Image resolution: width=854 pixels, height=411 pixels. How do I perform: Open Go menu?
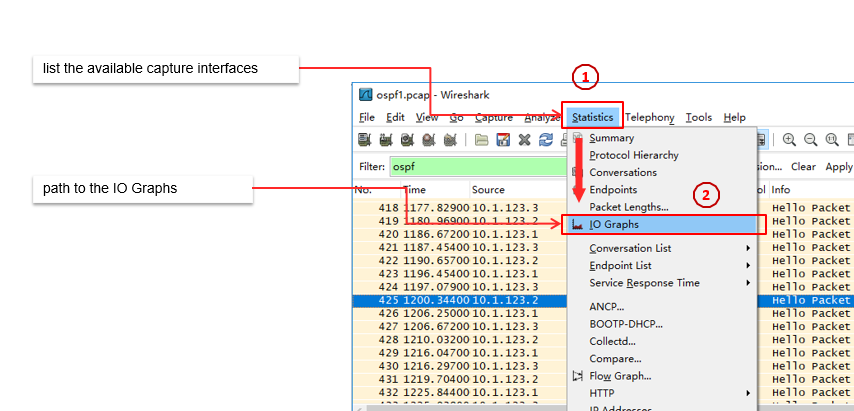point(456,118)
